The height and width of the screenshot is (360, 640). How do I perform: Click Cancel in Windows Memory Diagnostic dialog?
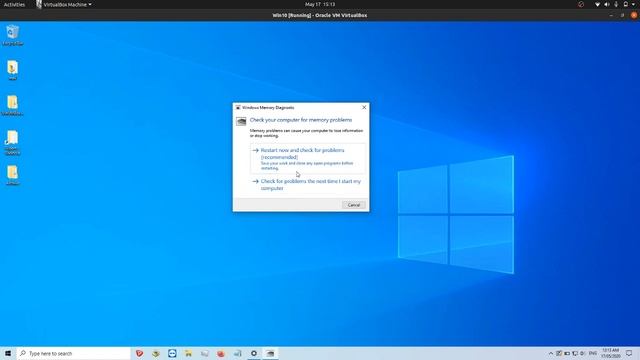(353, 205)
